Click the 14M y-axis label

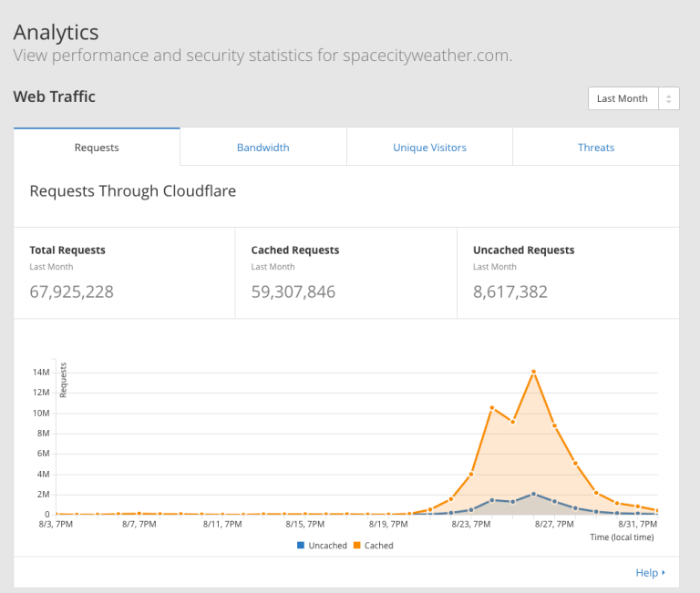[x=41, y=373]
